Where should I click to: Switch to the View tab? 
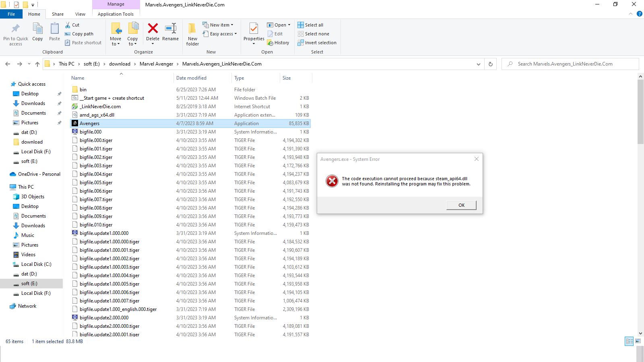(80, 14)
